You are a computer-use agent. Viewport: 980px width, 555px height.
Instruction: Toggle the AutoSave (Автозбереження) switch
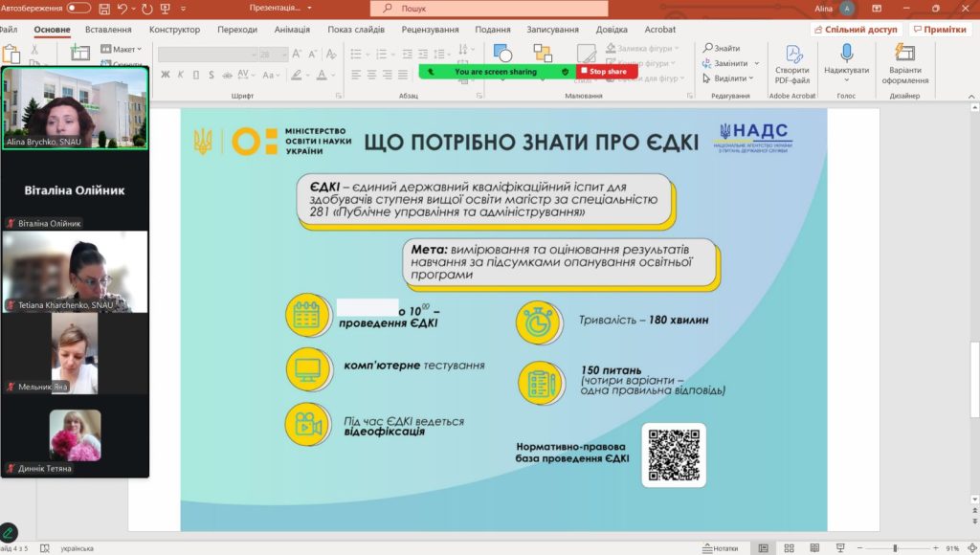[x=78, y=8]
